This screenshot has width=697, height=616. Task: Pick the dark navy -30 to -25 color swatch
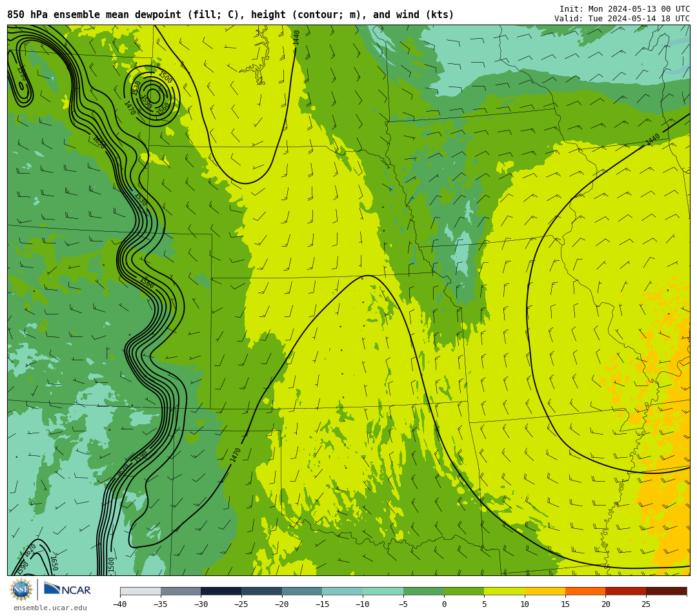221,591
